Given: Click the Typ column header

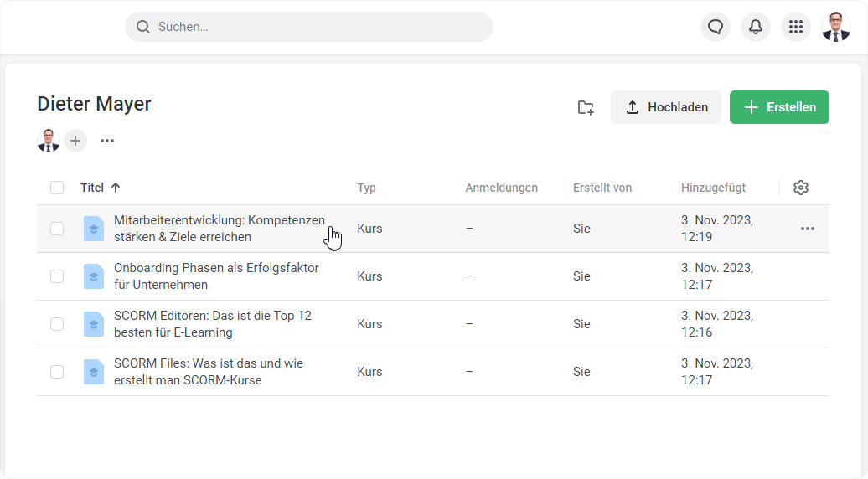Looking at the screenshot, I should (x=366, y=188).
